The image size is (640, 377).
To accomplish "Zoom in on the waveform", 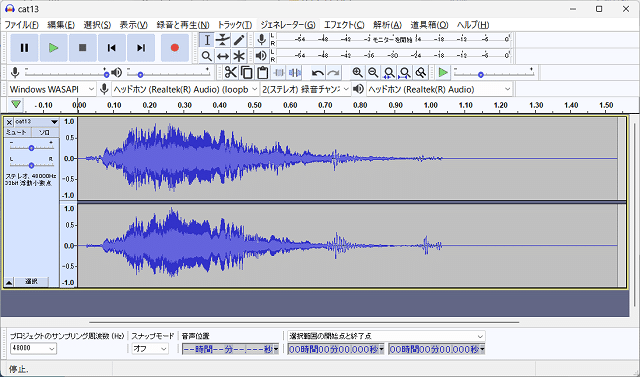I will pyautogui.click(x=358, y=73).
